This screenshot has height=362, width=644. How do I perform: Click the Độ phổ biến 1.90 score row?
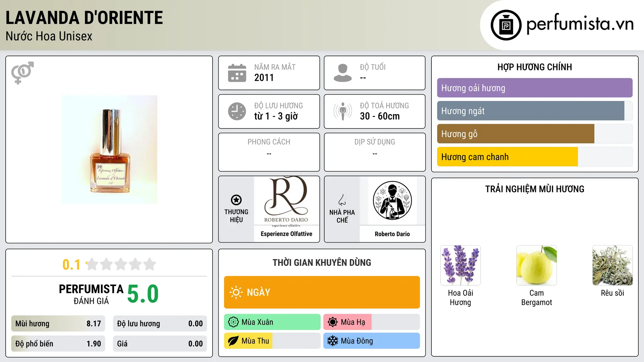point(58,344)
